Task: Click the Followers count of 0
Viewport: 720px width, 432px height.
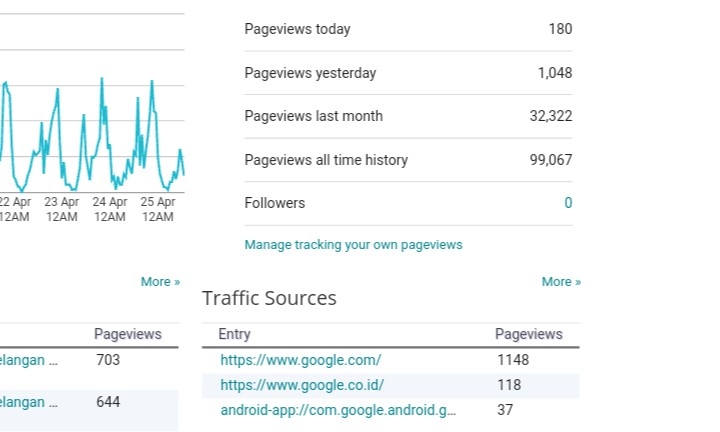Action: click(x=568, y=203)
